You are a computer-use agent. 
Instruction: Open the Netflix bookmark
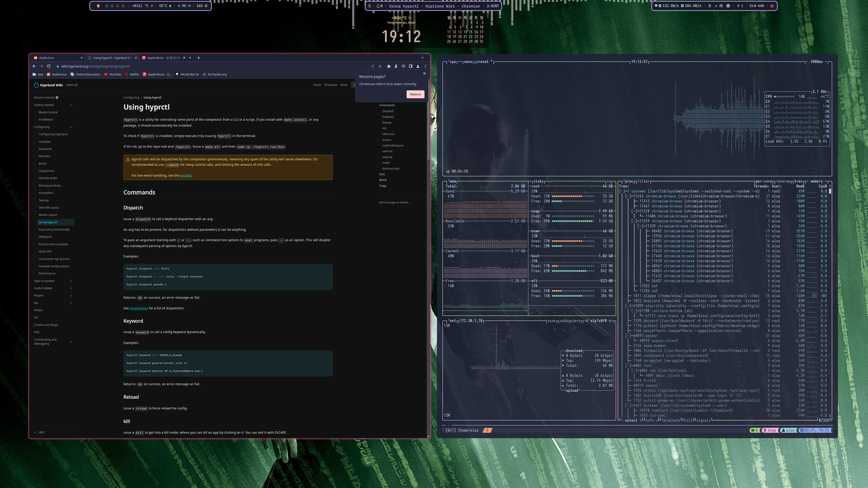pyautogui.click(x=132, y=74)
